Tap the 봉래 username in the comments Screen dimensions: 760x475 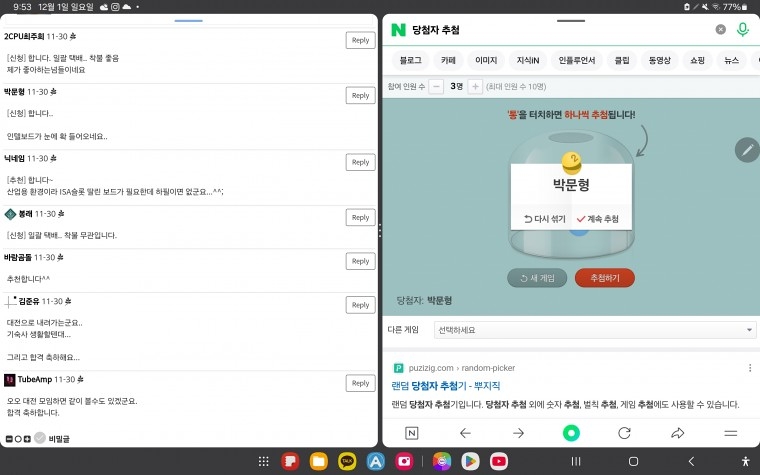25,214
